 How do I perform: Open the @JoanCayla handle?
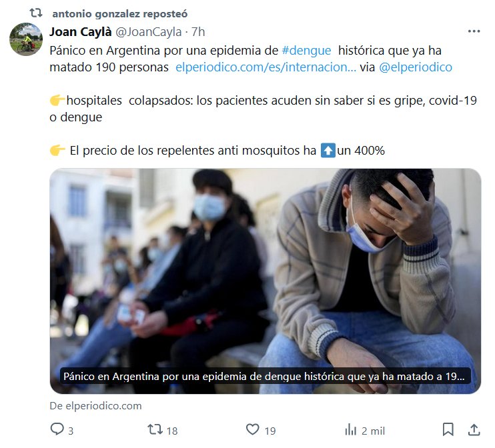pos(148,32)
